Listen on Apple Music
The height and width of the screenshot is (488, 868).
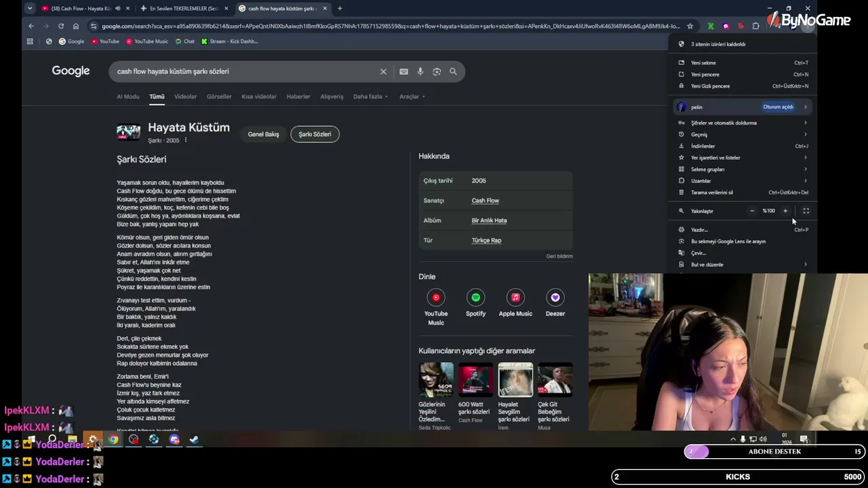[x=515, y=303]
